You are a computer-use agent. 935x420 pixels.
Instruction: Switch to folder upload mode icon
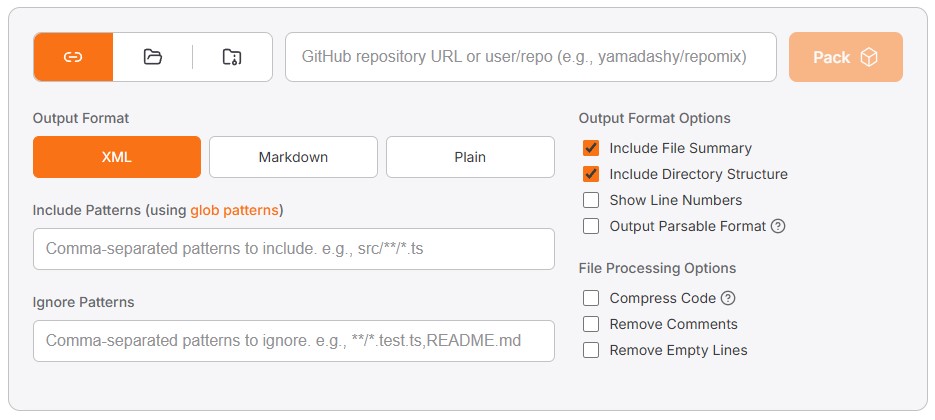[x=152, y=57]
